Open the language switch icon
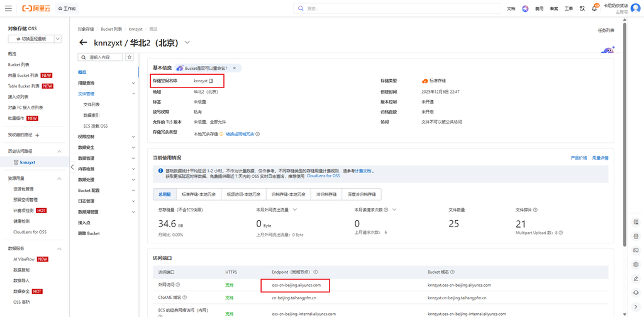This screenshot has height=317, width=644. click(582, 8)
